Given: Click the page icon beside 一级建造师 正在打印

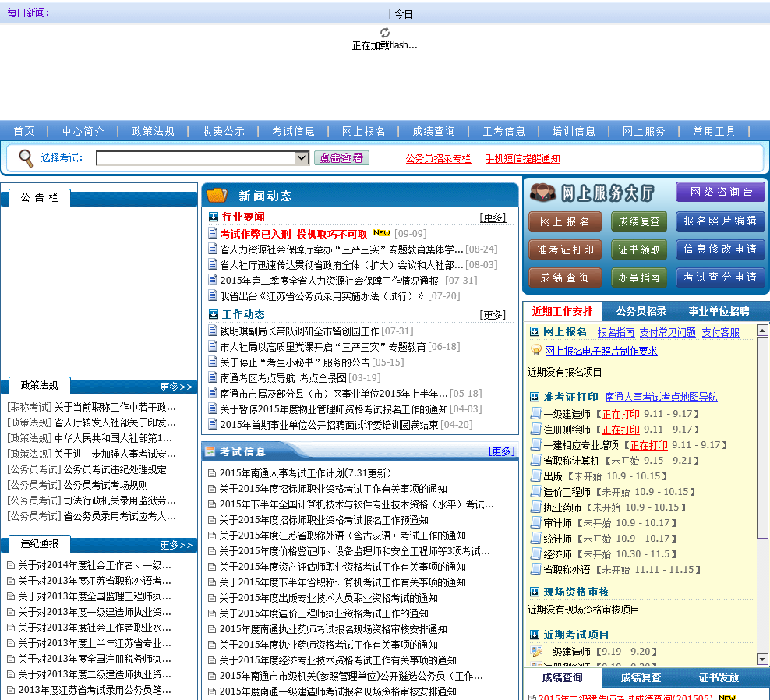Looking at the screenshot, I should [x=536, y=414].
